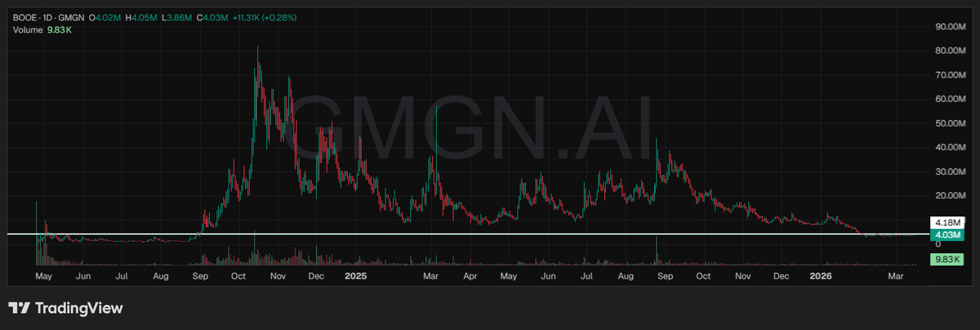980x330 pixels.
Task: Click the BOOE · 1D · GMGN symbol legend
Action: click(x=47, y=17)
